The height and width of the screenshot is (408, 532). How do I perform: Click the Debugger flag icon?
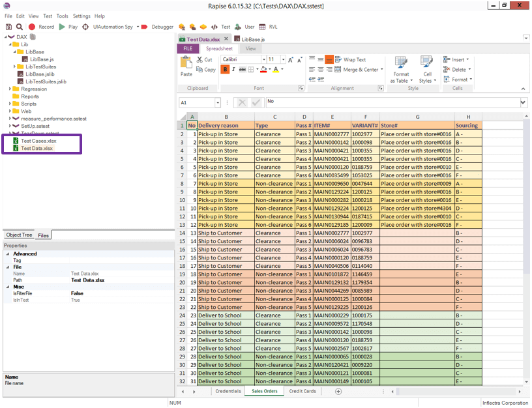144,27
